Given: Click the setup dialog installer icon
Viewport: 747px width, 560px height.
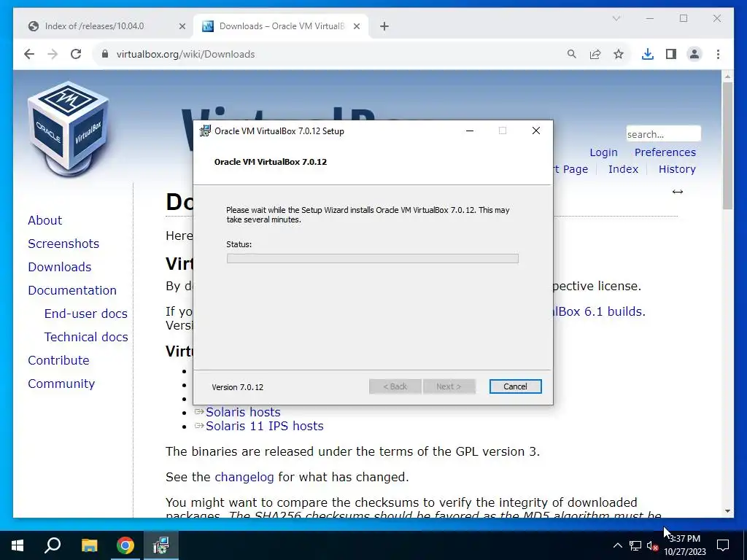Looking at the screenshot, I should [205, 131].
